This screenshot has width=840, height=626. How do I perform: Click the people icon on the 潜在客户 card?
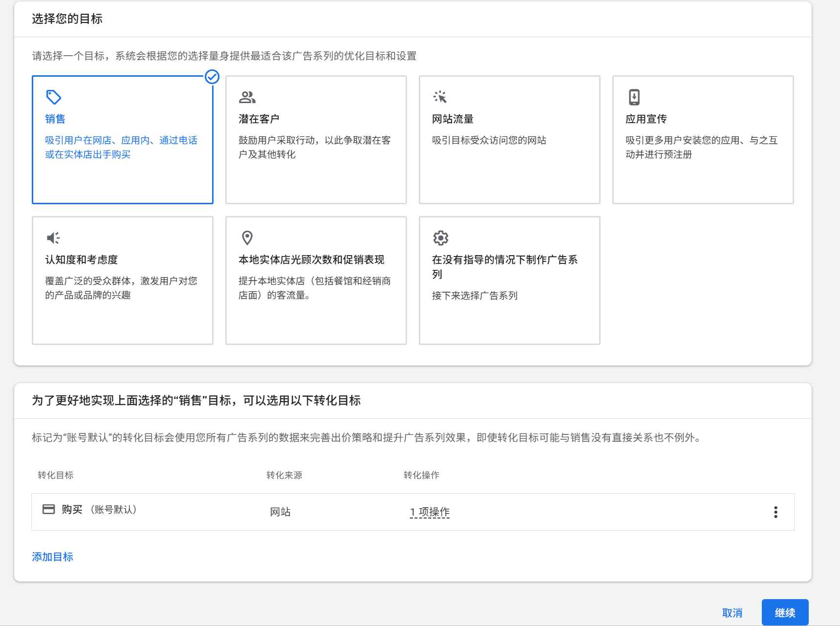(247, 97)
